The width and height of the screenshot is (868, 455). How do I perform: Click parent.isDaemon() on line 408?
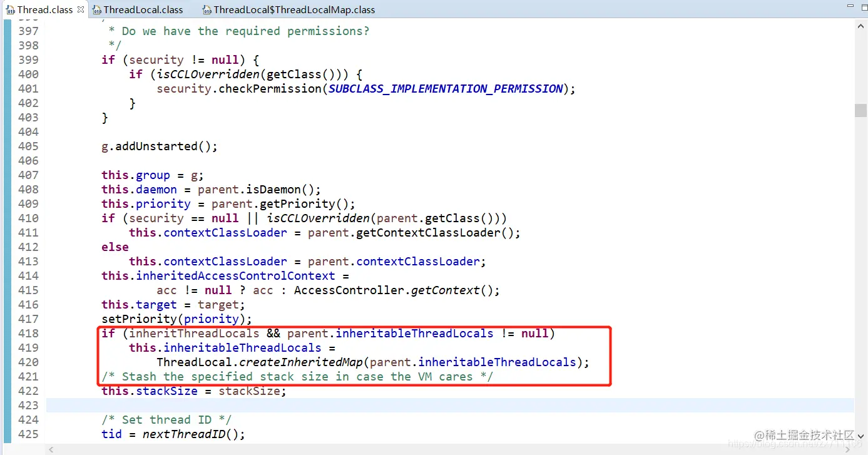[x=257, y=190]
